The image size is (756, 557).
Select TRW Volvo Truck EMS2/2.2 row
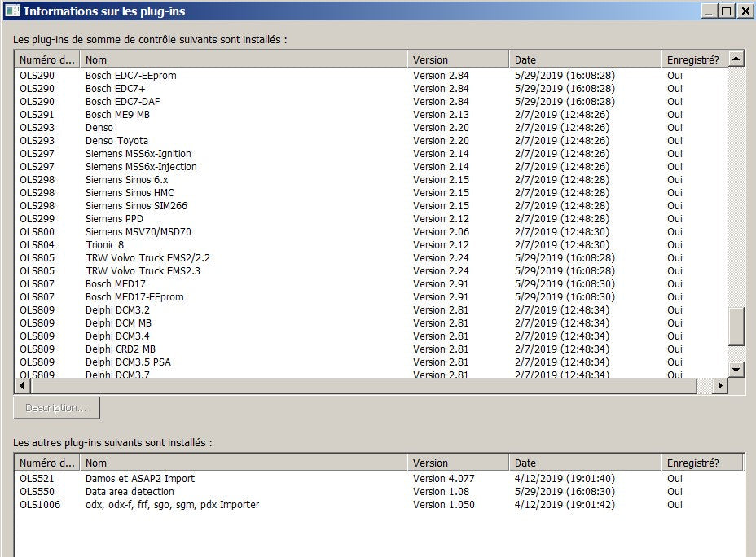pos(371,258)
